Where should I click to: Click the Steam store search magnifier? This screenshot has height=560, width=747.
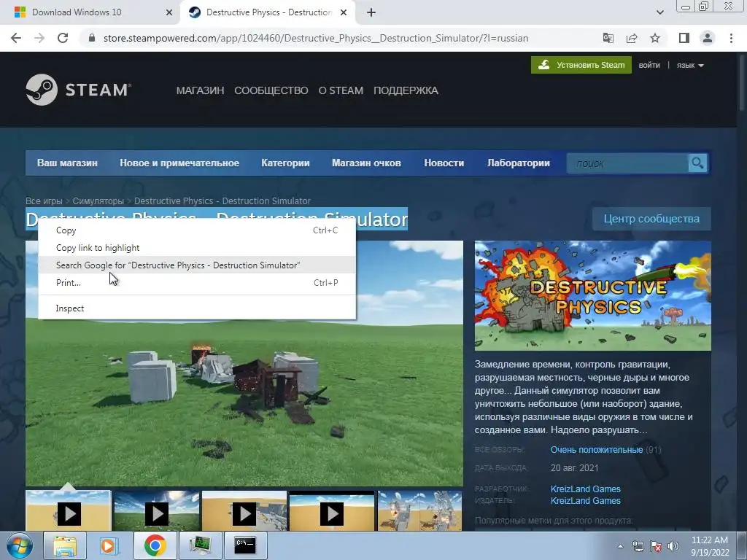tap(697, 163)
